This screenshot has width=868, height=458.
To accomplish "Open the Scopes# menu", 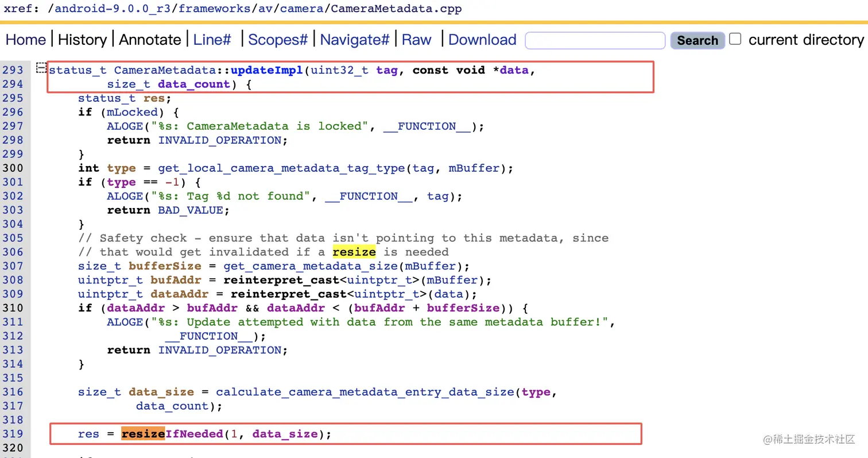I will click(x=278, y=40).
